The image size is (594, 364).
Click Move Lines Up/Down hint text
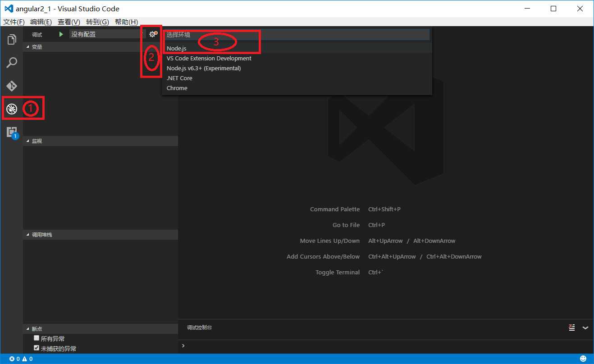point(330,241)
